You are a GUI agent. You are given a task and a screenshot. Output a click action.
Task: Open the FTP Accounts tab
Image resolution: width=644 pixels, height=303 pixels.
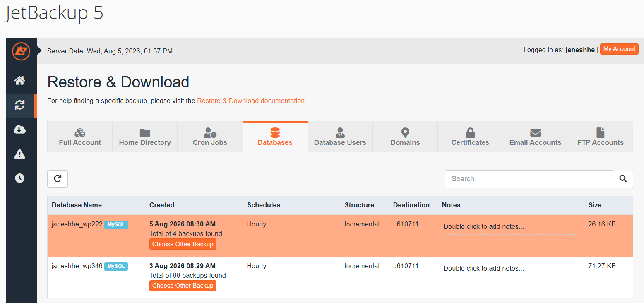(x=601, y=137)
